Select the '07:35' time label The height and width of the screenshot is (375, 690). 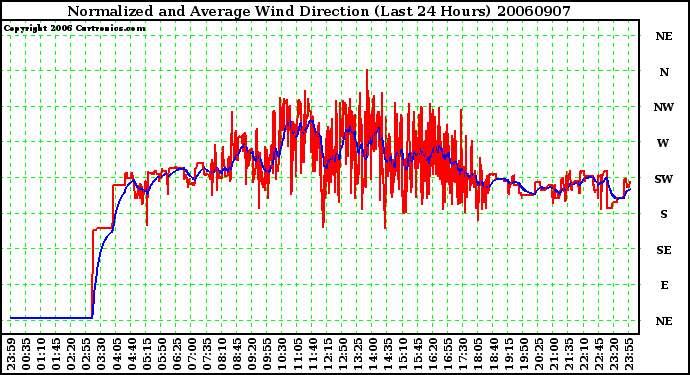pyautogui.click(x=207, y=354)
